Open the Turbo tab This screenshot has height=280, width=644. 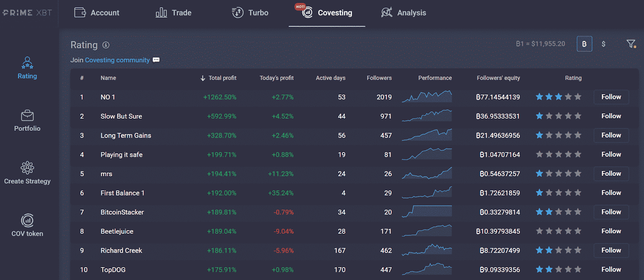point(250,13)
